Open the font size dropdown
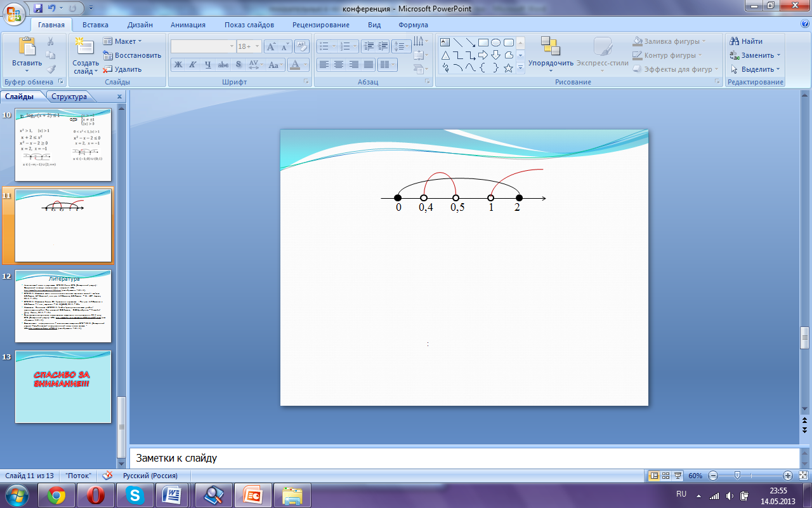The width and height of the screenshot is (812, 508). [x=256, y=46]
